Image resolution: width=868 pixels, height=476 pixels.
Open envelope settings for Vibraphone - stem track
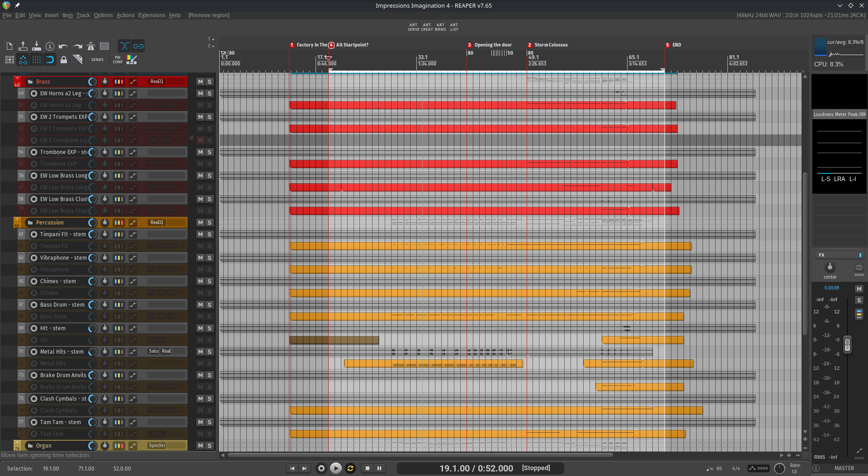[x=132, y=258]
